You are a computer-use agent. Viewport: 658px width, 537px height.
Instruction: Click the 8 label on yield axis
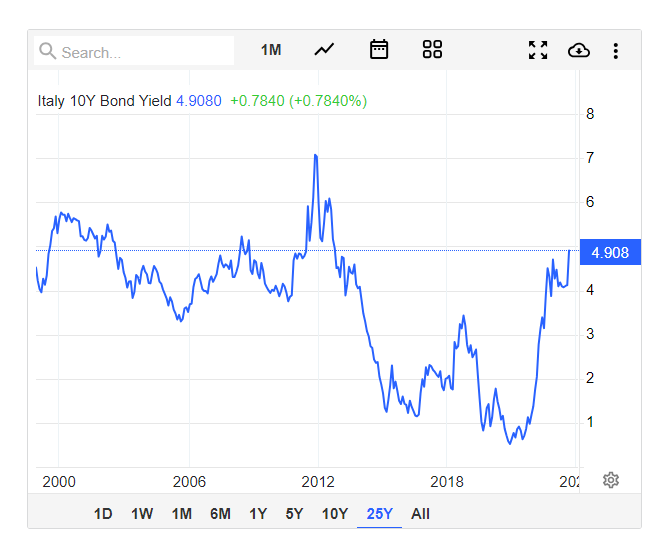click(590, 114)
